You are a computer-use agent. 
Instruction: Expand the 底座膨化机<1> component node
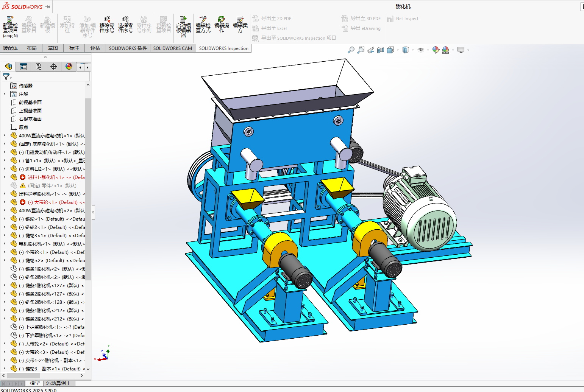(5, 144)
